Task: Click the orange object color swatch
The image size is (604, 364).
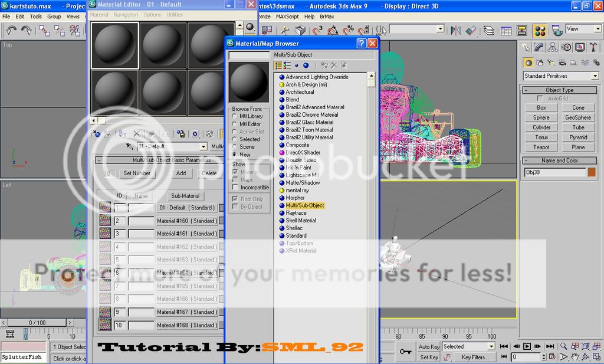Action: pyautogui.click(x=592, y=172)
